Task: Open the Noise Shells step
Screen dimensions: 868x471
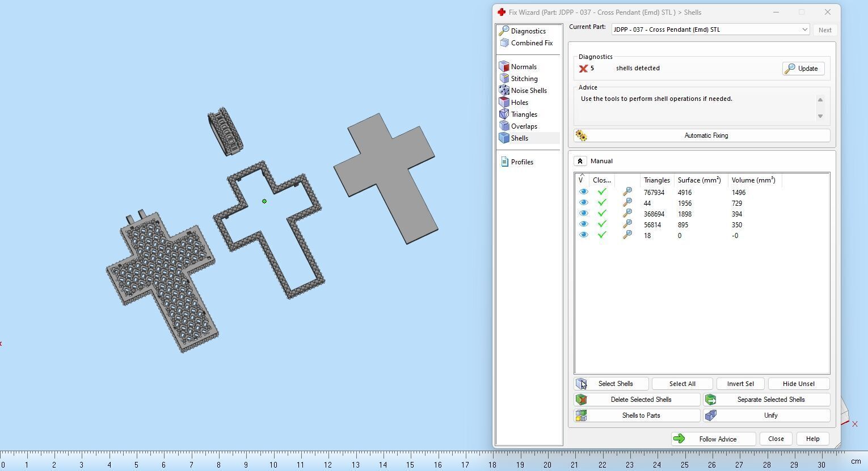Action: click(x=529, y=91)
